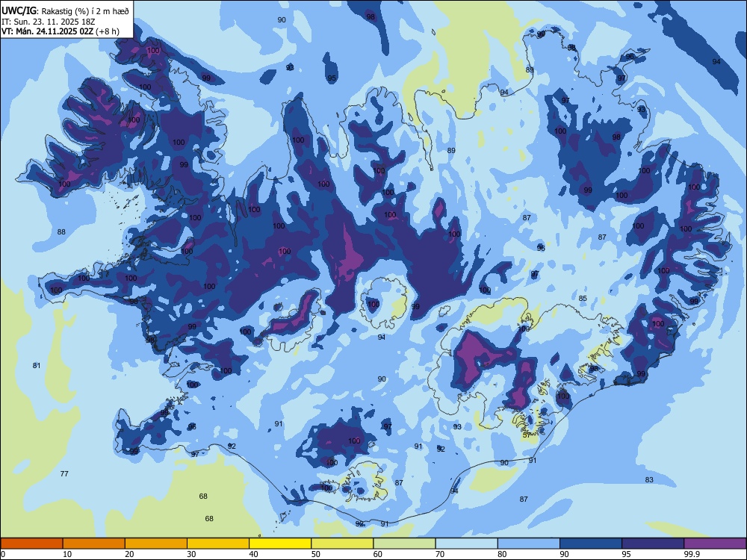Click the '40' legend scale label
The width and height of the screenshot is (747, 560).
[x=254, y=554]
